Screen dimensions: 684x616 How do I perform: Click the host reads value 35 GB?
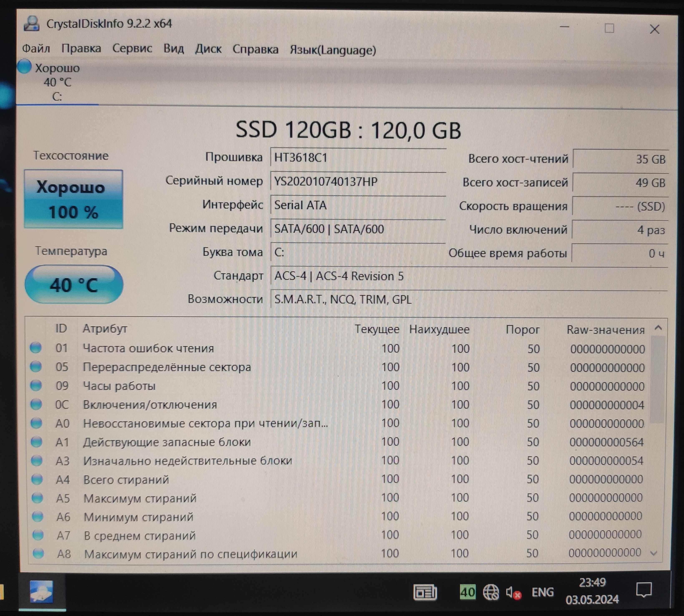click(621, 159)
